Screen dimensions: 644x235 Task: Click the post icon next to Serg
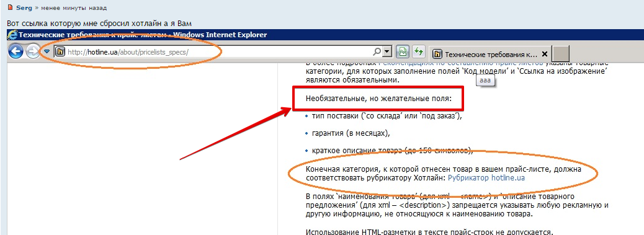click(x=11, y=8)
